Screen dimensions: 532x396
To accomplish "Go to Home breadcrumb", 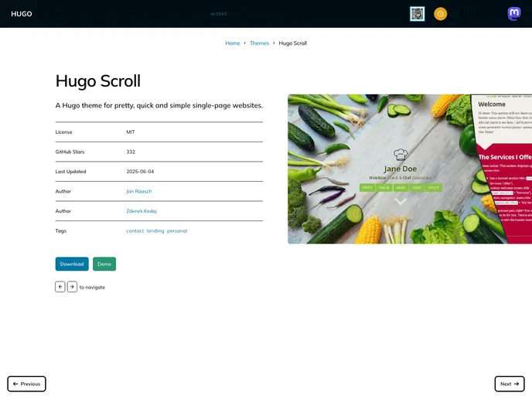I will [x=233, y=43].
